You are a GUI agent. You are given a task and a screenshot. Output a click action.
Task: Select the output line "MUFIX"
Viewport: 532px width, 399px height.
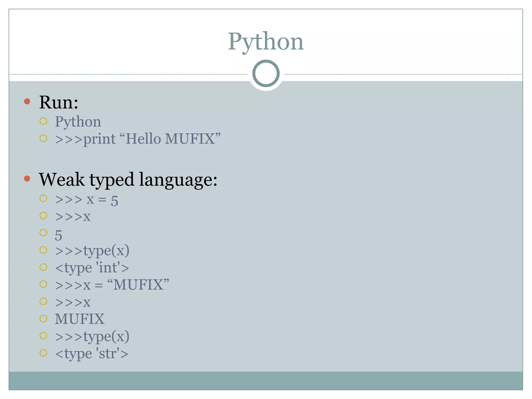click(x=79, y=319)
